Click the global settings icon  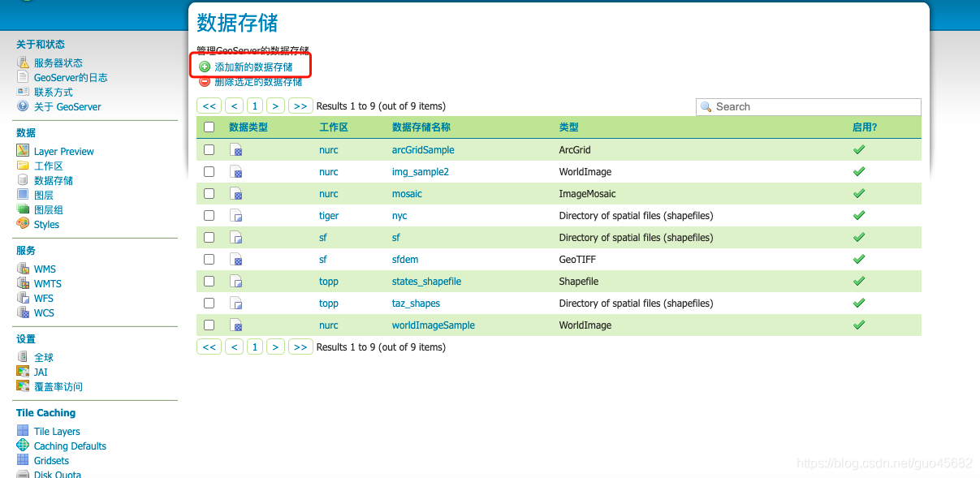click(x=23, y=357)
